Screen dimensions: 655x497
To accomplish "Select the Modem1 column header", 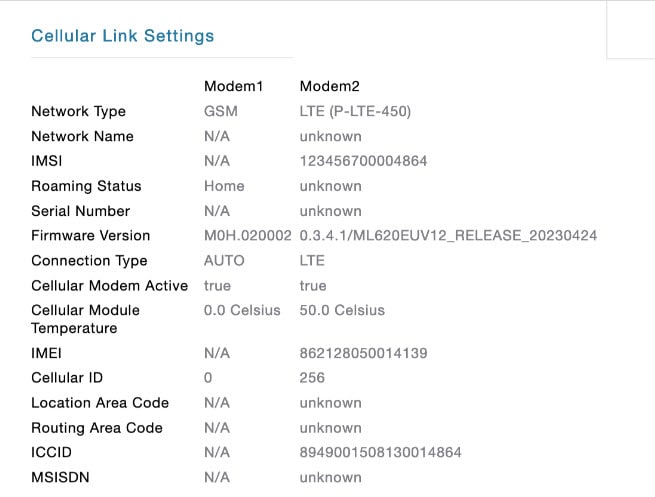I will click(234, 86).
